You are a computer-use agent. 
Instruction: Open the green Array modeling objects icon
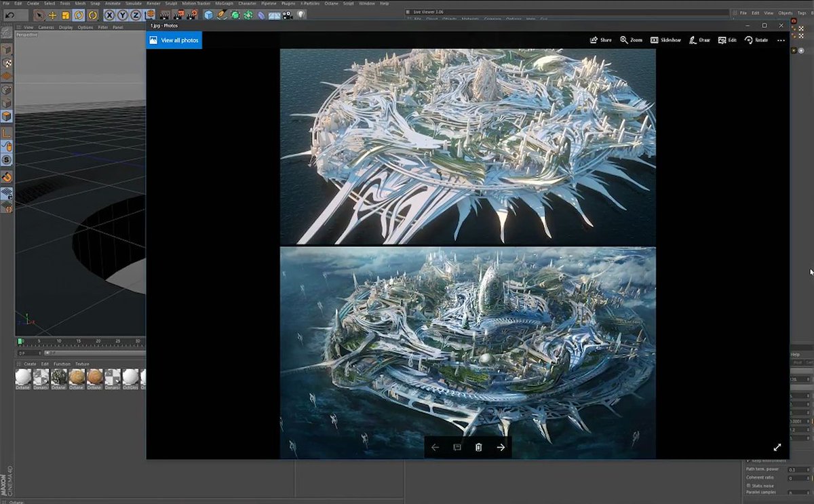248,15
